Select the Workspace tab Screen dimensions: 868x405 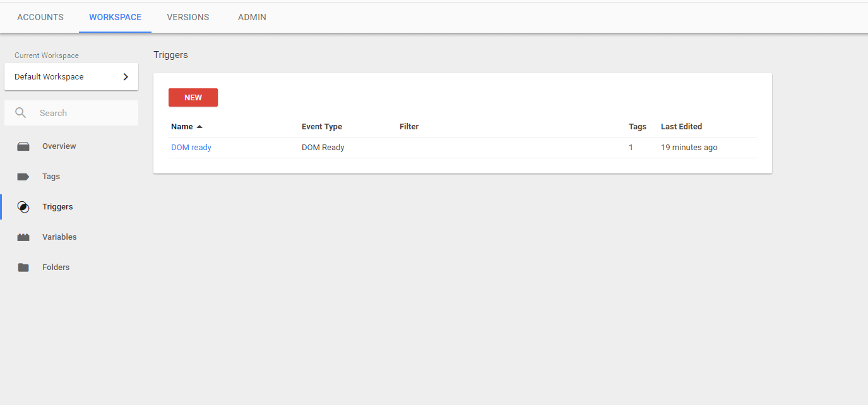click(115, 17)
